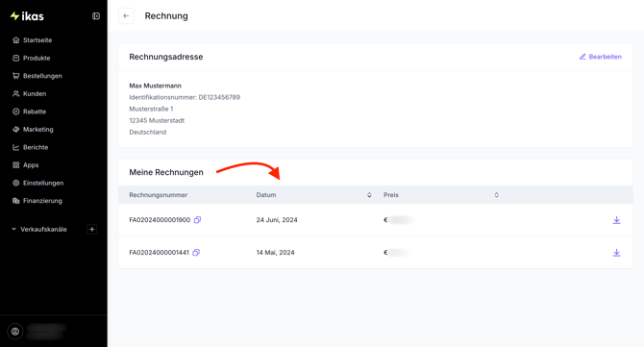Sort invoices by Preis column
The height and width of the screenshot is (347, 644).
point(496,195)
